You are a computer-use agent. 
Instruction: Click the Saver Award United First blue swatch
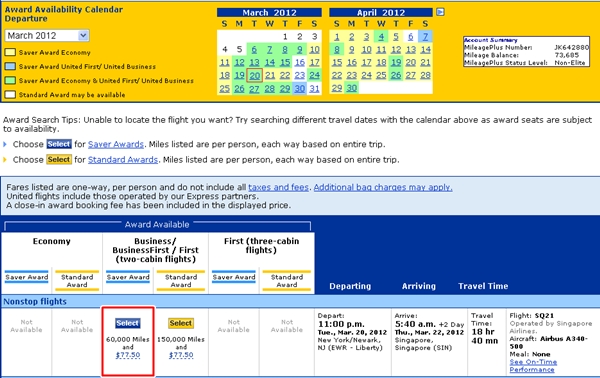(x=10, y=67)
